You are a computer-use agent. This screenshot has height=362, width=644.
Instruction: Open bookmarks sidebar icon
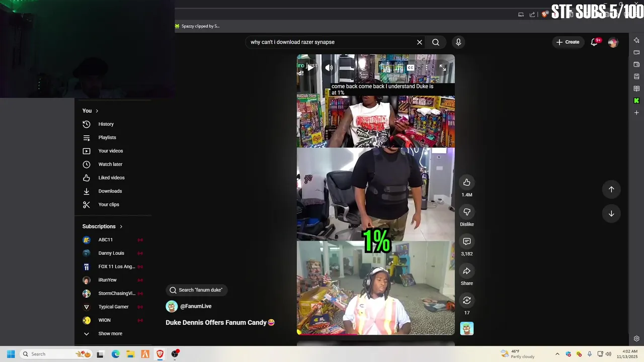[x=636, y=76]
